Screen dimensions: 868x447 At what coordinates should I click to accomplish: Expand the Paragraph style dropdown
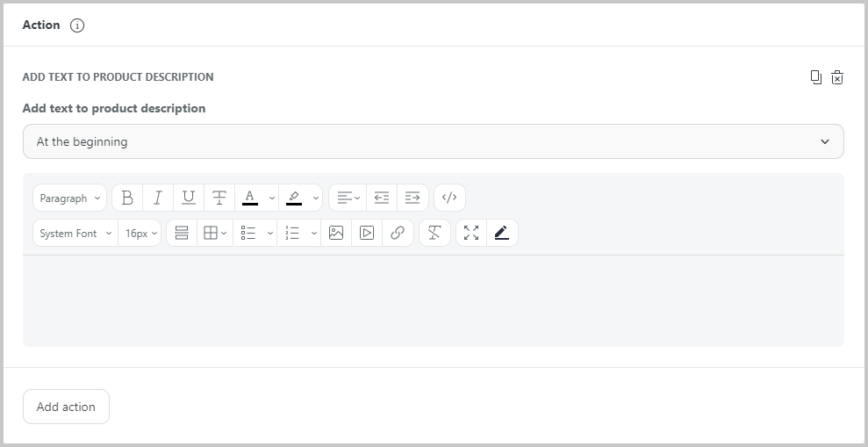point(69,198)
